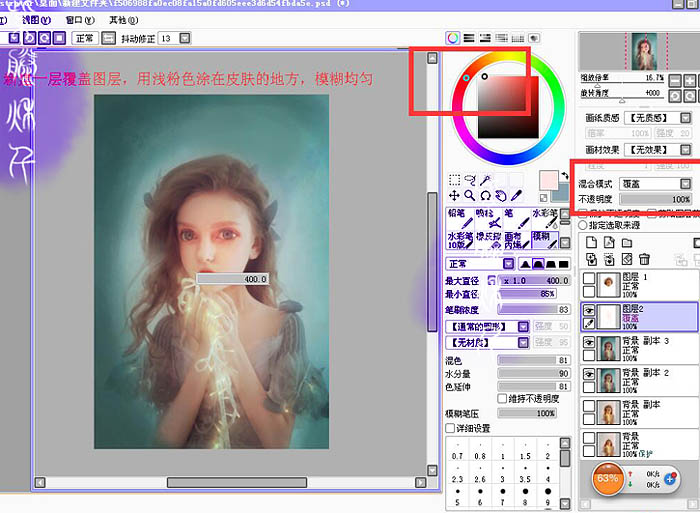Show the color wheel panel icon
The image size is (700, 513).
[453, 38]
